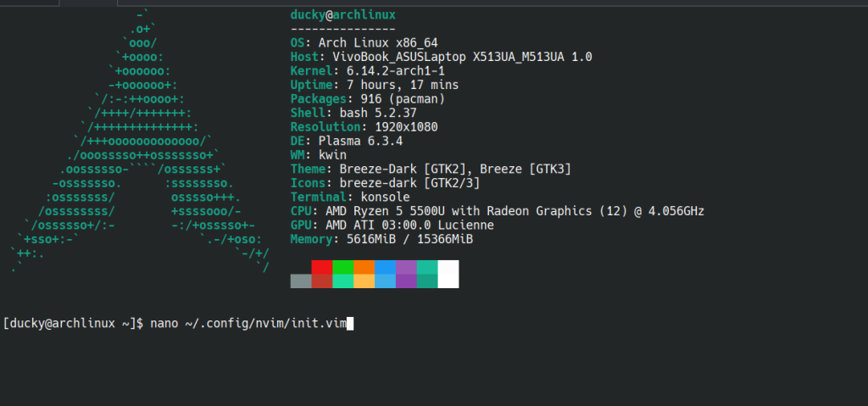The height and width of the screenshot is (406, 868).
Task: Click the ~/.config/nvim/init.vim path
Action: click(265, 324)
